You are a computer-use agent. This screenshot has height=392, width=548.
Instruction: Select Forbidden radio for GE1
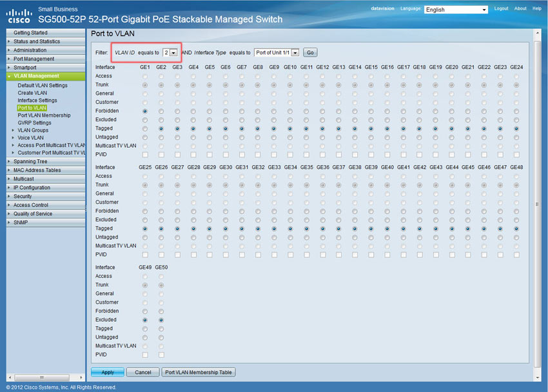pyautogui.click(x=145, y=112)
